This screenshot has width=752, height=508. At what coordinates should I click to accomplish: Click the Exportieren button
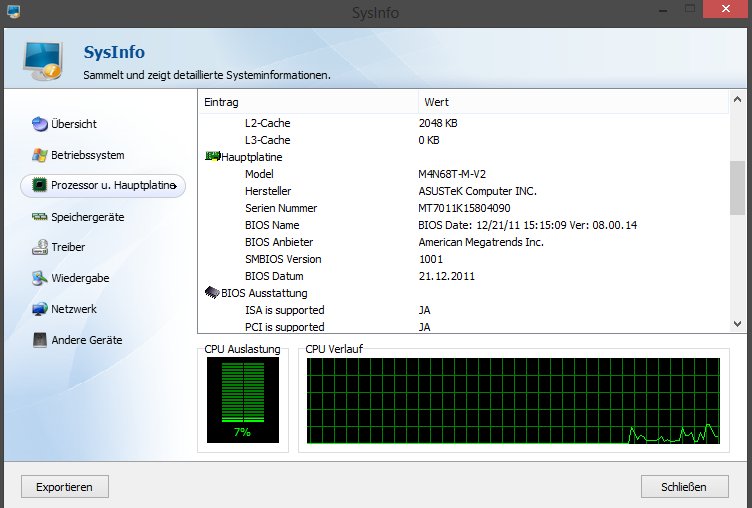(x=65, y=487)
